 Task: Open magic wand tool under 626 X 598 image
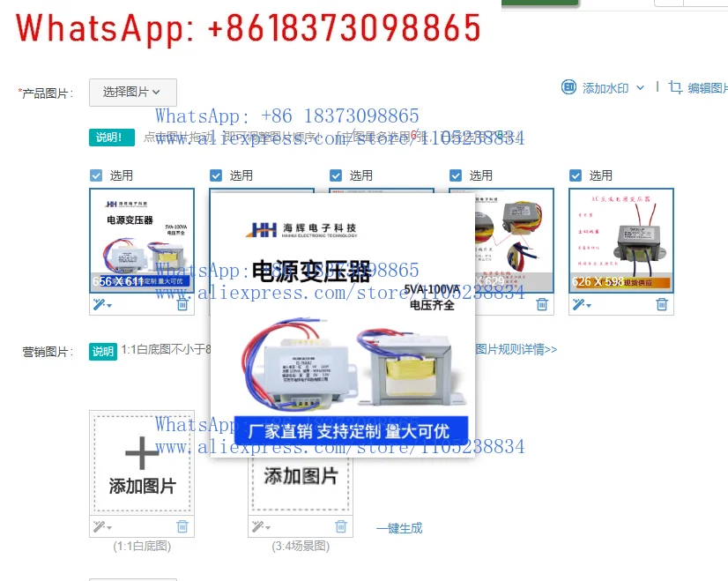point(582,305)
